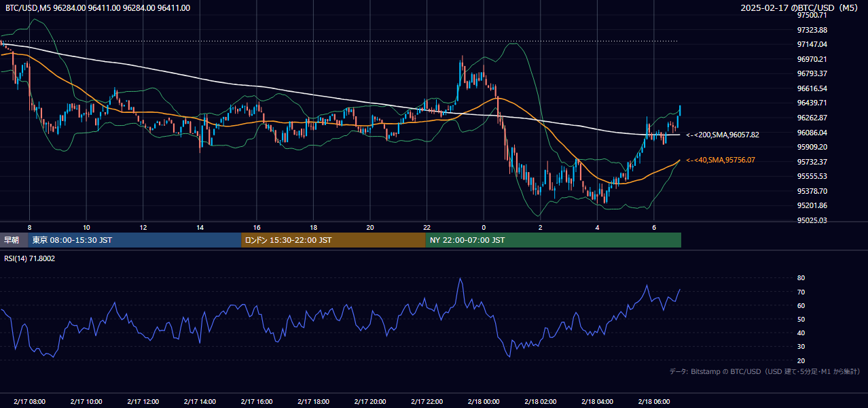
Task: Click RSI axis level 60
Action: click(x=801, y=306)
